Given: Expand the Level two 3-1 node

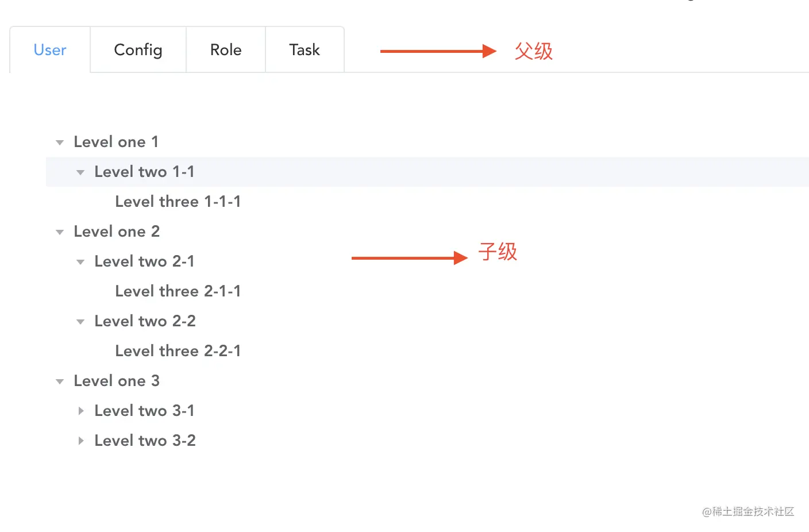Looking at the screenshot, I should click(81, 410).
